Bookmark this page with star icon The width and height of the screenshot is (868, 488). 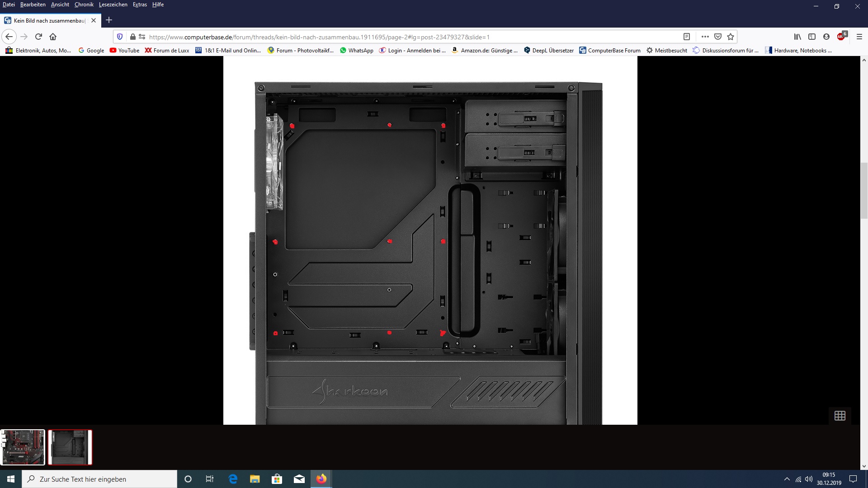point(731,37)
